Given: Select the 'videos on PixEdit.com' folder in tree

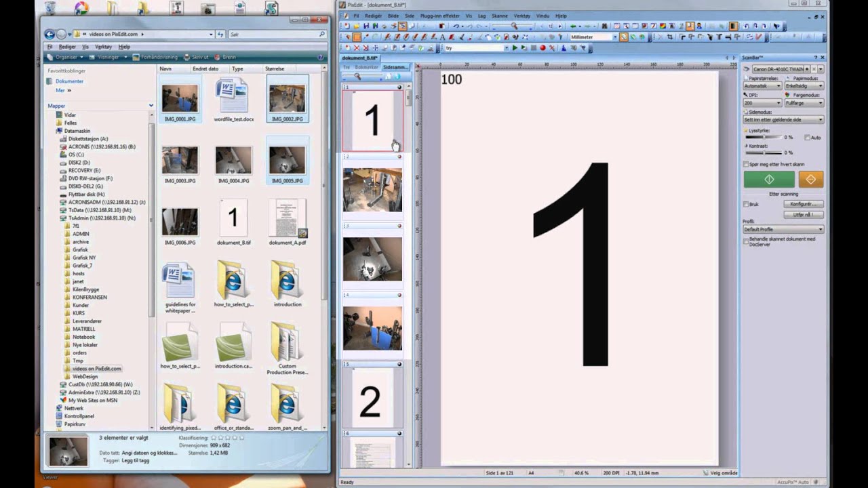Looking at the screenshot, I should coord(97,369).
